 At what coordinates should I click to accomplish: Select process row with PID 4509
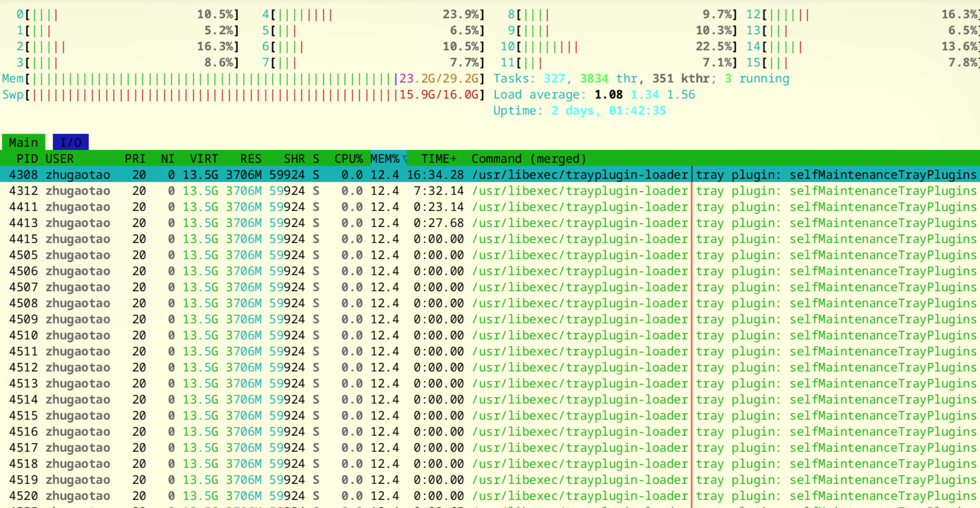pyautogui.click(x=490, y=319)
